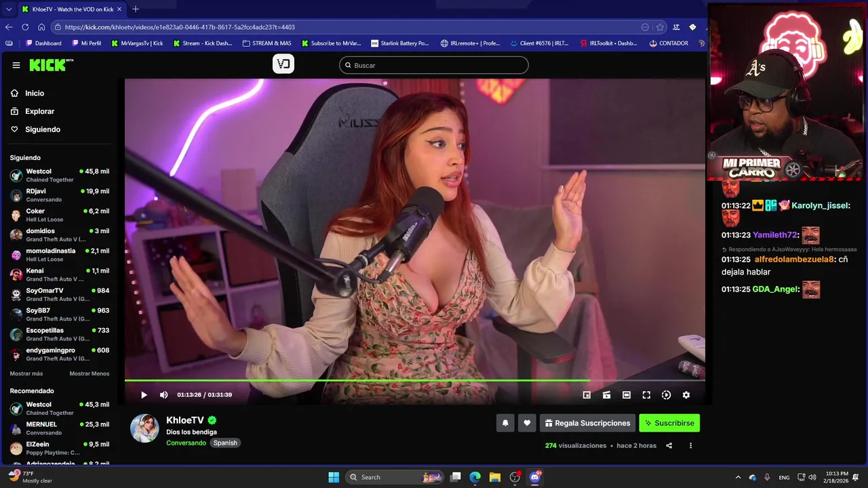Open ElZeein recommended channel
The image size is (868, 488).
[60, 448]
